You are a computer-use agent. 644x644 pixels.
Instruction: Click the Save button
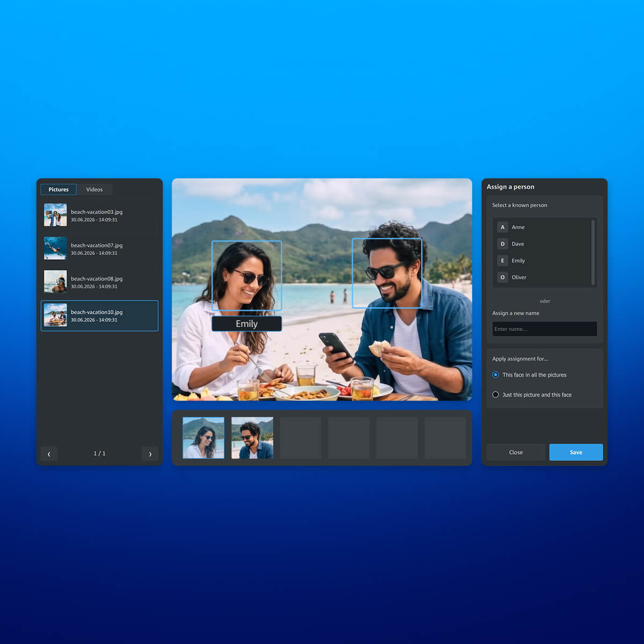pos(576,452)
